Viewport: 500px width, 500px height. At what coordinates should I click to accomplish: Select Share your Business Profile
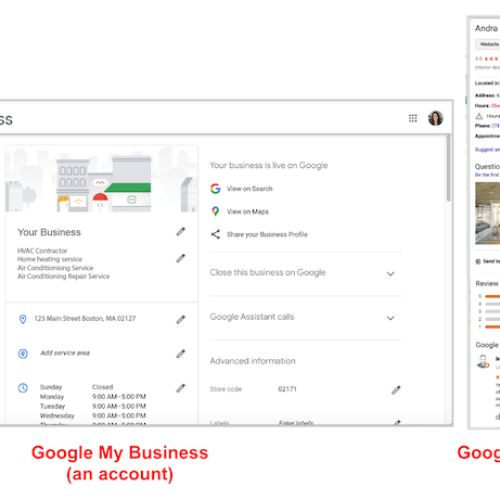click(267, 234)
